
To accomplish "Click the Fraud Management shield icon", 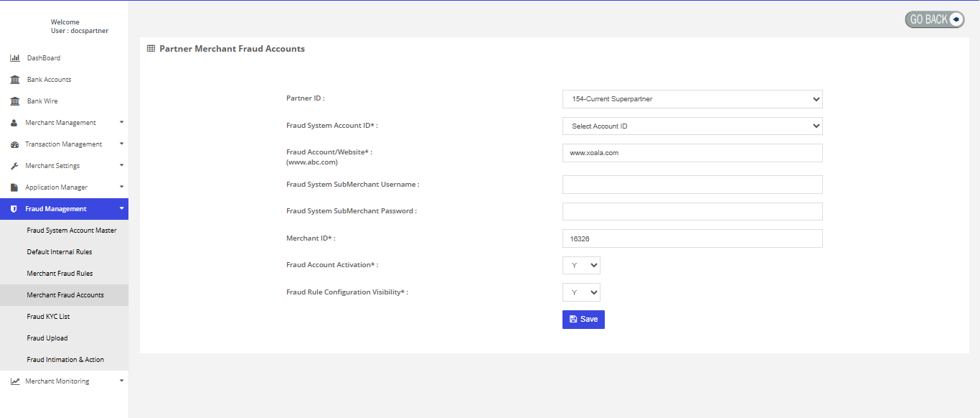I will (x=14, y=209).
